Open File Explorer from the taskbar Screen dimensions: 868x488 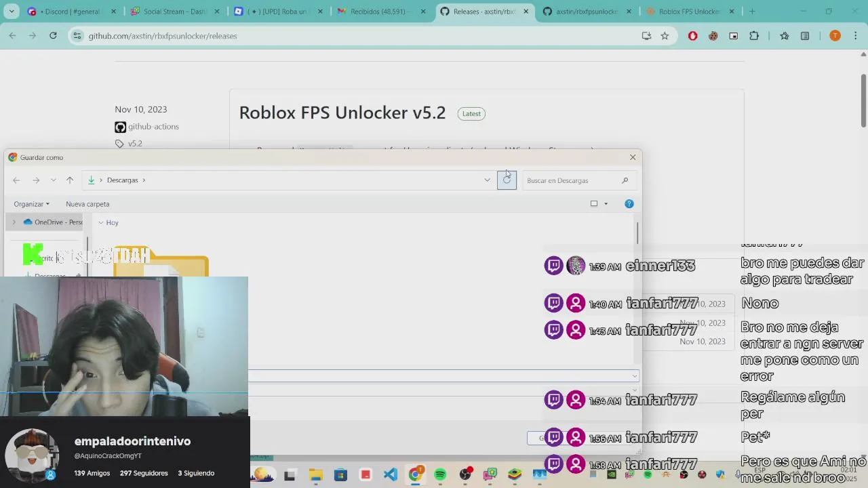click(315, 474)
